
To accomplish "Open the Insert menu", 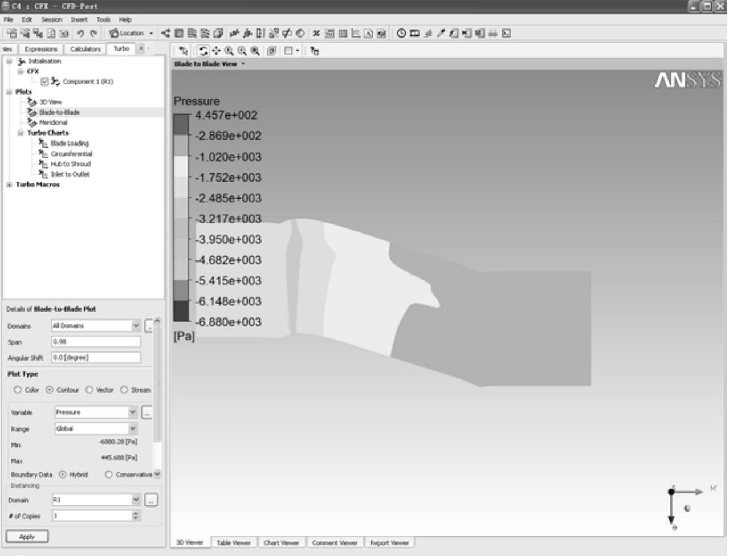I will (79, 19).
